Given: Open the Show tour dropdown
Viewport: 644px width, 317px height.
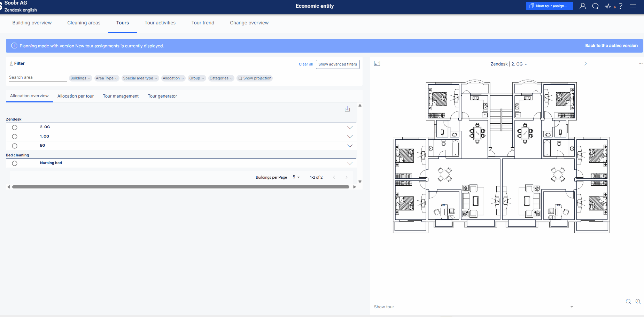Looking at the screenshot, I should 474,307.
